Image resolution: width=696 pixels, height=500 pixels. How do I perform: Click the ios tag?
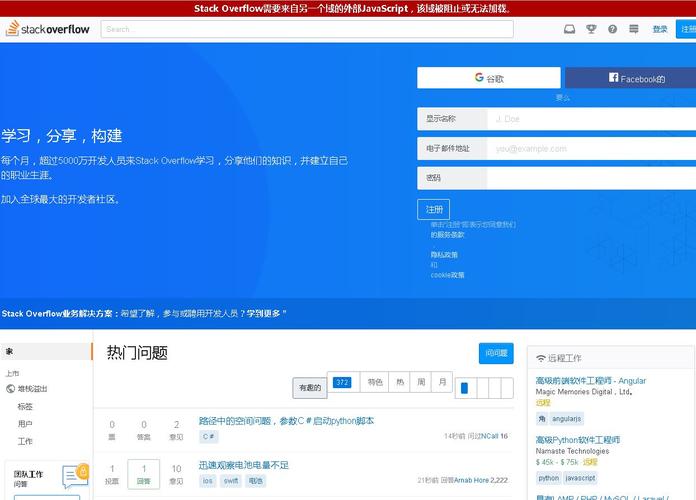coord(207,481)
